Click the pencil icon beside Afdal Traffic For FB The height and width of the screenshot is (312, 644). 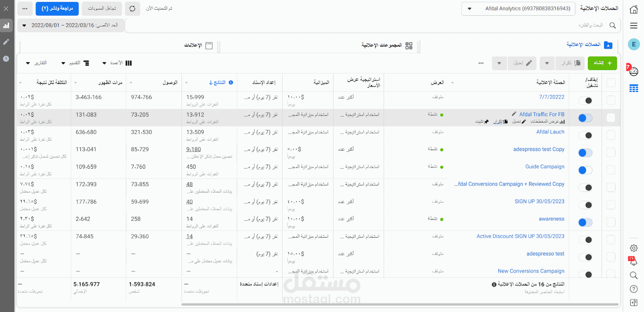[514, 114]
